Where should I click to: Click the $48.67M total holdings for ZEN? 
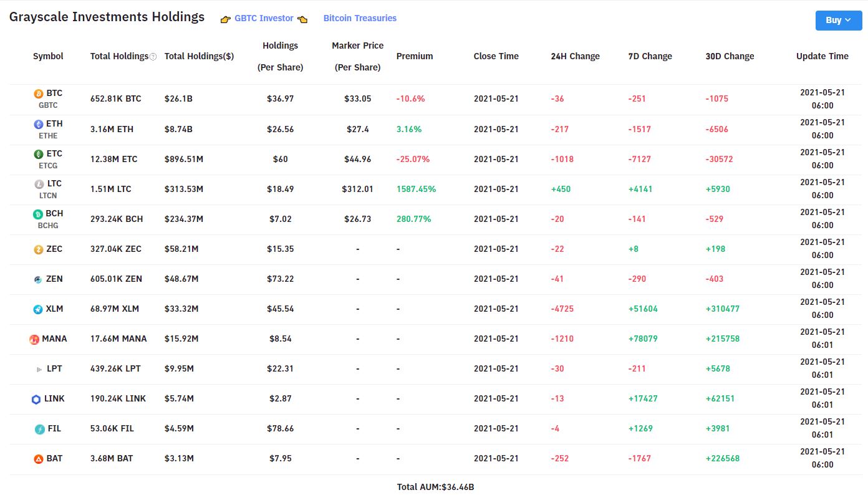[181, 279]
